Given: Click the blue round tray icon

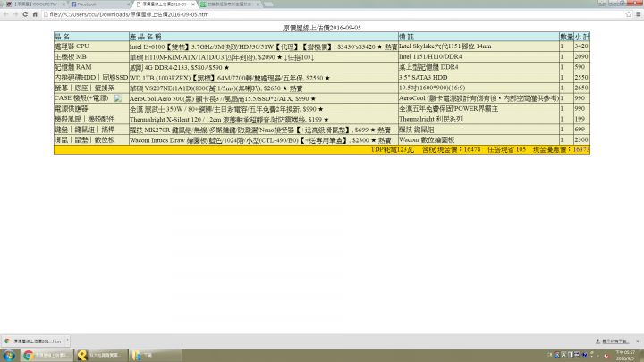Looking at the screenshot, I should (x=584, y=355).
